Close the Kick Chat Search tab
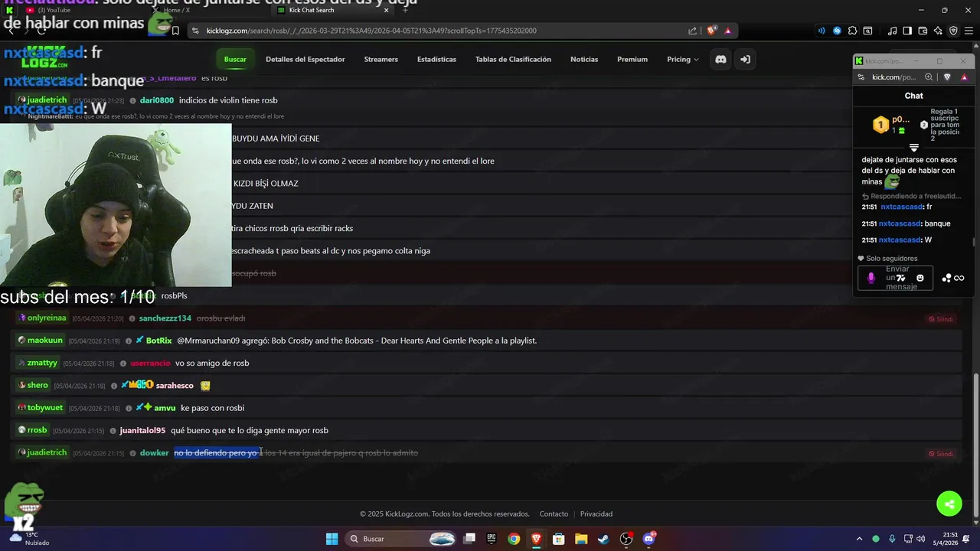Viewport: 980px width, 551px height. click(386, 10)
